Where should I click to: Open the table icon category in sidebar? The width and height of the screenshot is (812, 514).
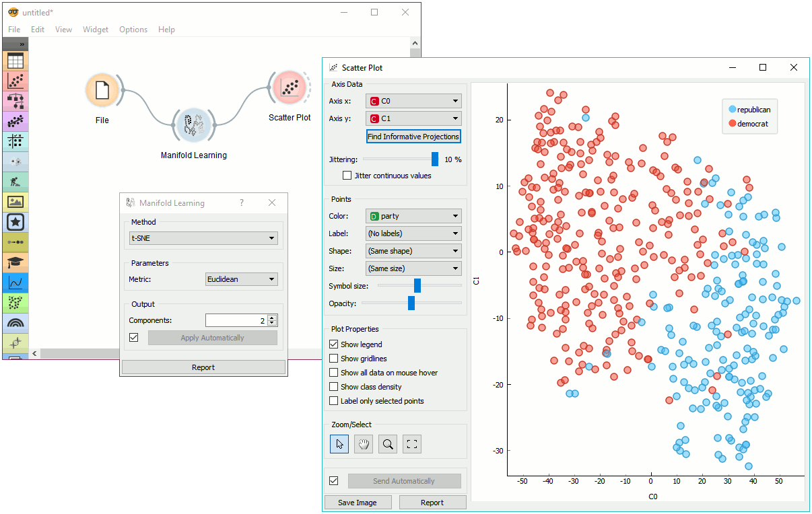point(15,61)
